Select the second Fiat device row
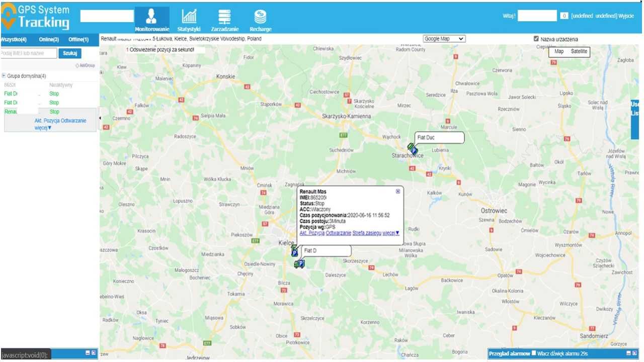Screen dimensions: 644x362 (x=49, y=103)
